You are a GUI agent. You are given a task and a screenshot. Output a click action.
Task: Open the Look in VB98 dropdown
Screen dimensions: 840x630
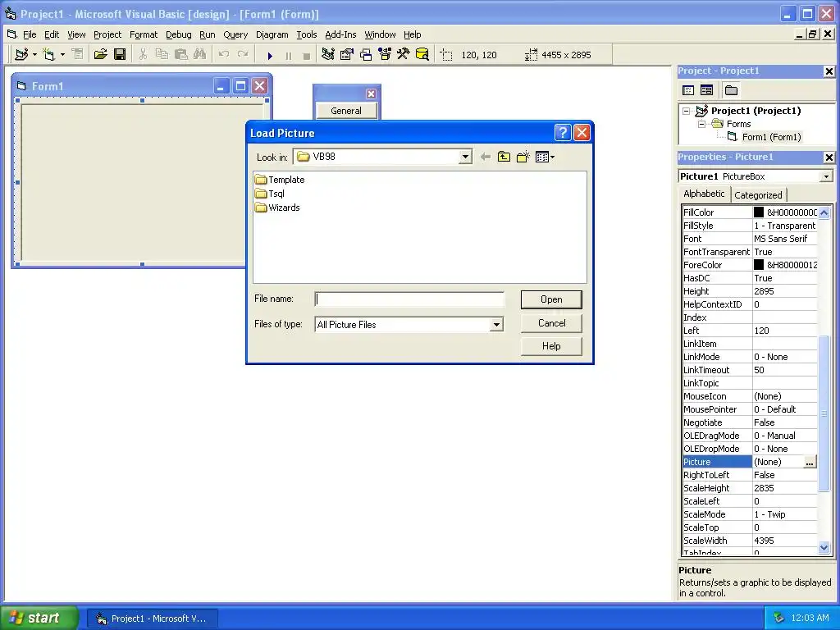click(x=465, y=157)
